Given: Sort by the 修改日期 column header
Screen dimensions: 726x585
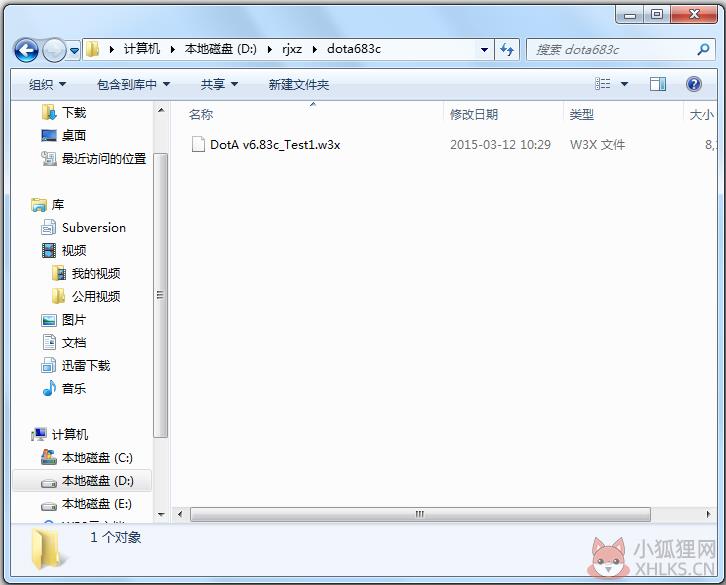Looking at the screenshot, I should [x=474, y=114].
